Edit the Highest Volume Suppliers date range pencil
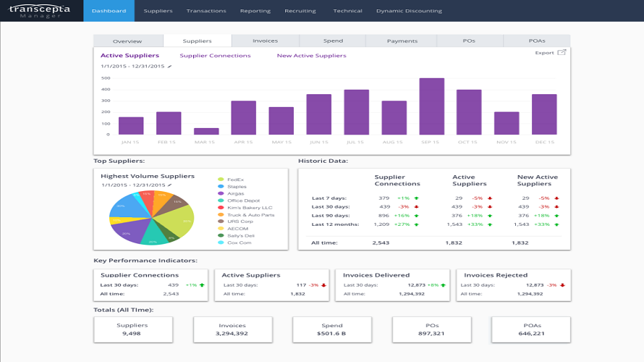Screen dimensions: 644x362 (169, 185)
